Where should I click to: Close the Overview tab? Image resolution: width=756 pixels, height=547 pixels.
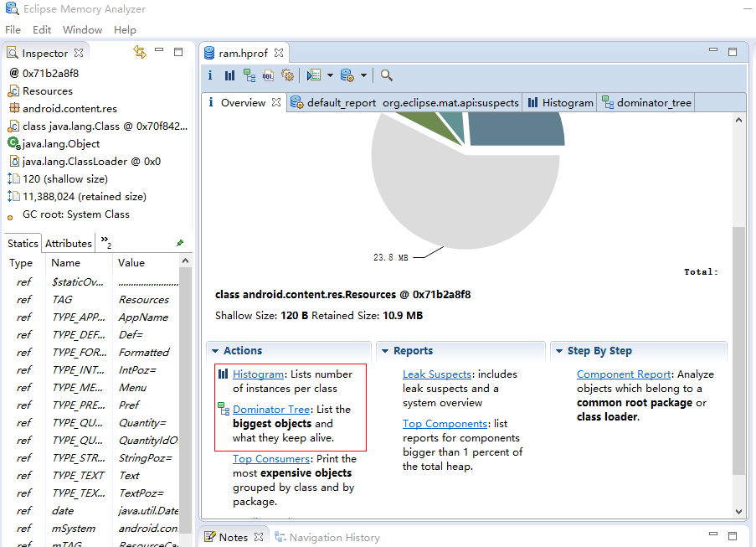coord(277,103)
